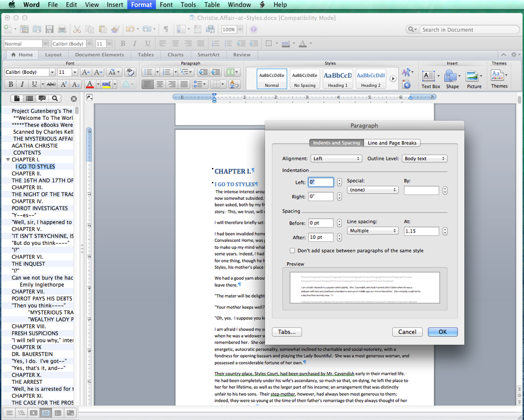Switch to Line and Page Breaks tab
Image resolution: width=524 pixels, height=420 pixels.
click(392, 143)
